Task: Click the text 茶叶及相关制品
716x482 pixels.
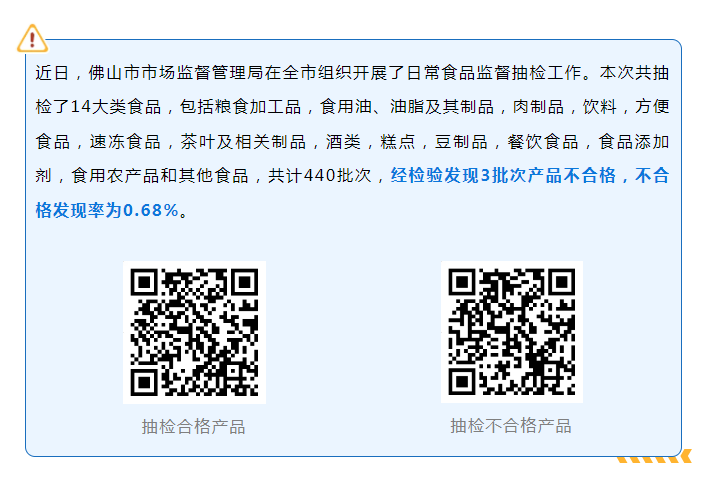Action: 243,142
